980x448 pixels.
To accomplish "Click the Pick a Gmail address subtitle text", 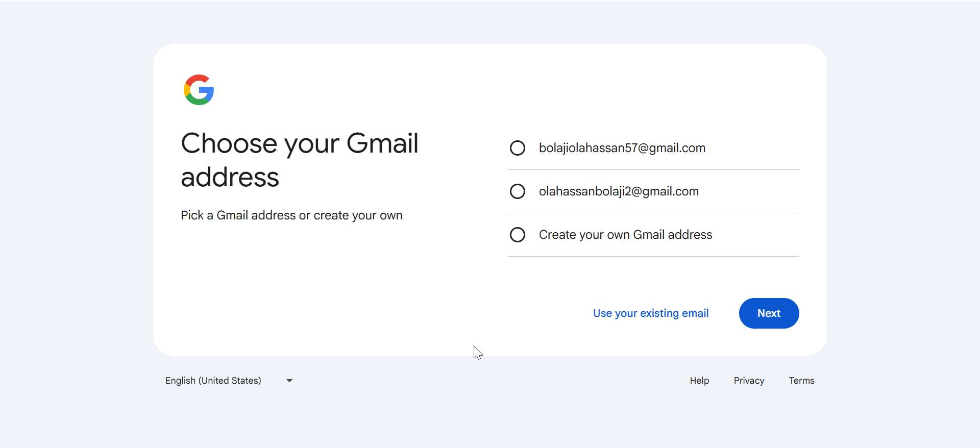I will [291, 215].
